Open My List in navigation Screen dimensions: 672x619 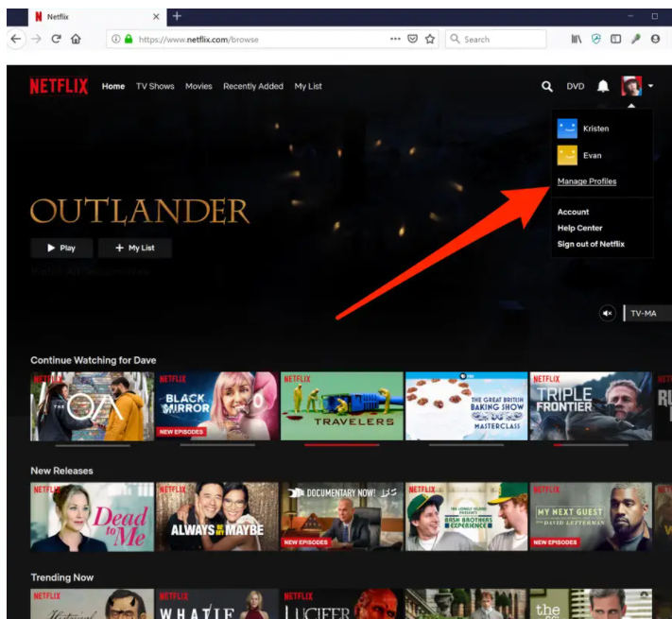click(308, 86)
